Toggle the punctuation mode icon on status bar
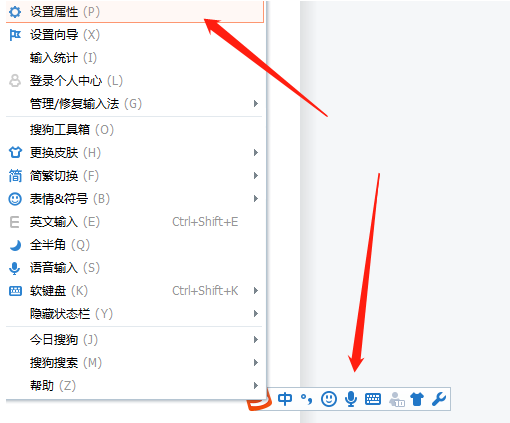The height and width of the screenshot is (423, 510). (307, 399)
